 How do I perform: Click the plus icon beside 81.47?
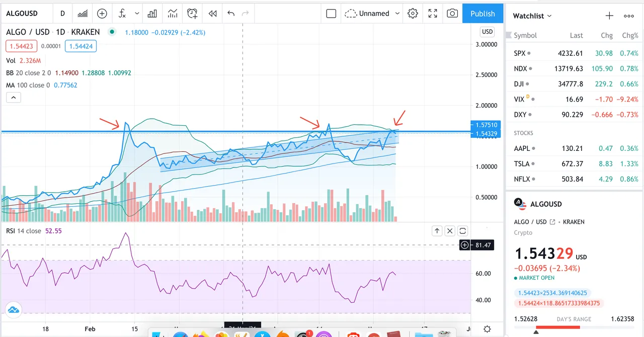coord(465,245)
